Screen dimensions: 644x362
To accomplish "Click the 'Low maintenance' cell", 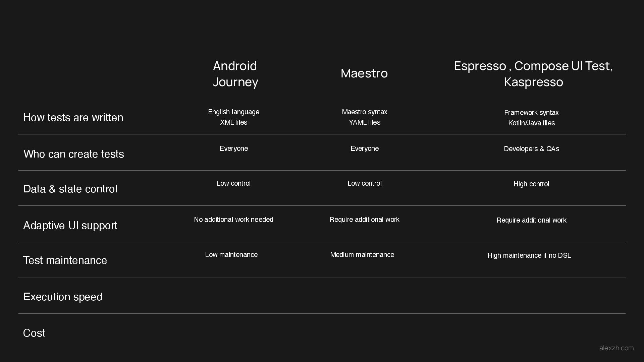I will coord(231,255).
